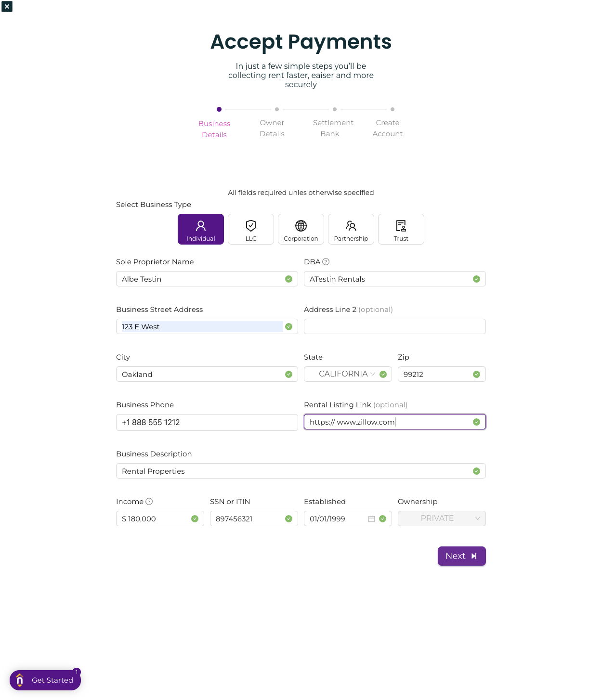Click the empty Address Line 2 field

395,326
